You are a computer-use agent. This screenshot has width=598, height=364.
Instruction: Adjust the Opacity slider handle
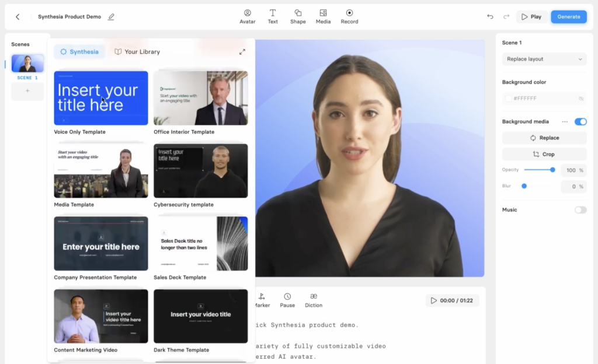tap(552, 170)
